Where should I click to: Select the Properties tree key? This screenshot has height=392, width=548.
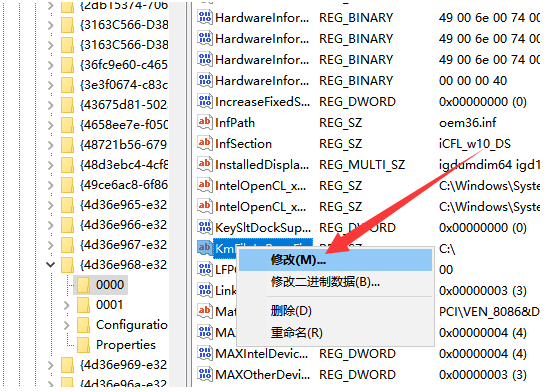point(125,345)
